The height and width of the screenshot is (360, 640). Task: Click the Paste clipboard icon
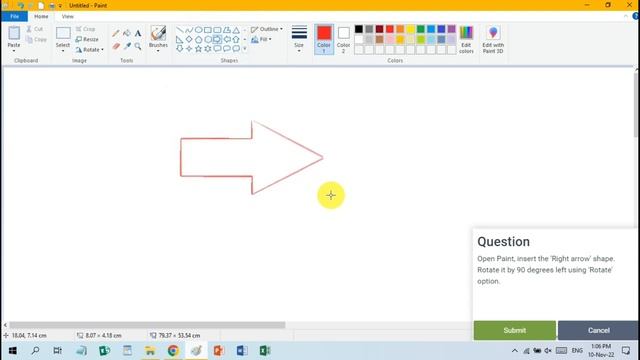coord(14,33)
